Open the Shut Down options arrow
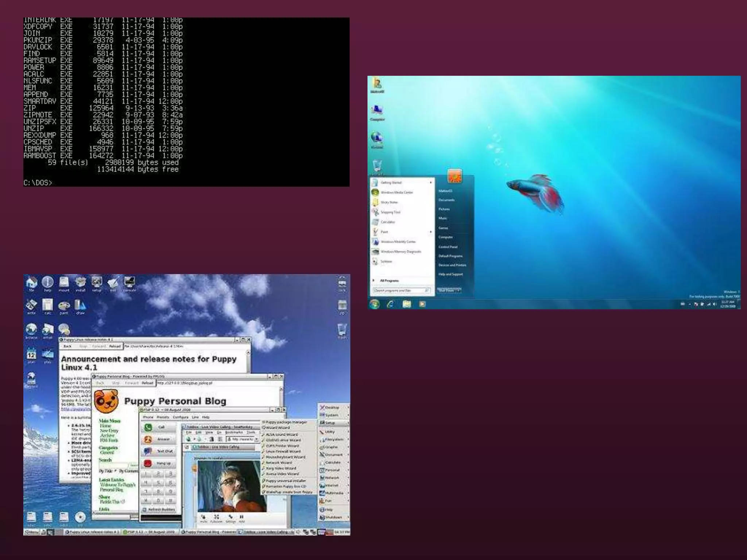 pos(458,291)
